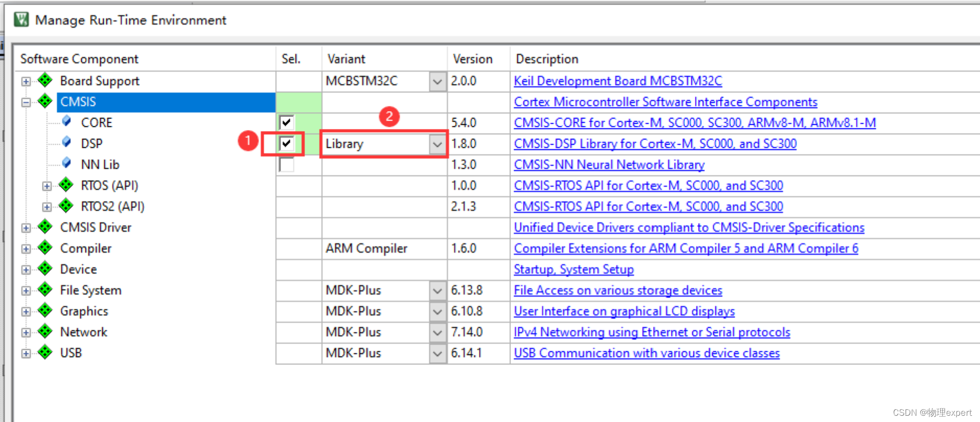Open the Unified Device Drivers link
The height and width of the screenshot is (422, 980).
pyautogui.click(x=689, y=228)
